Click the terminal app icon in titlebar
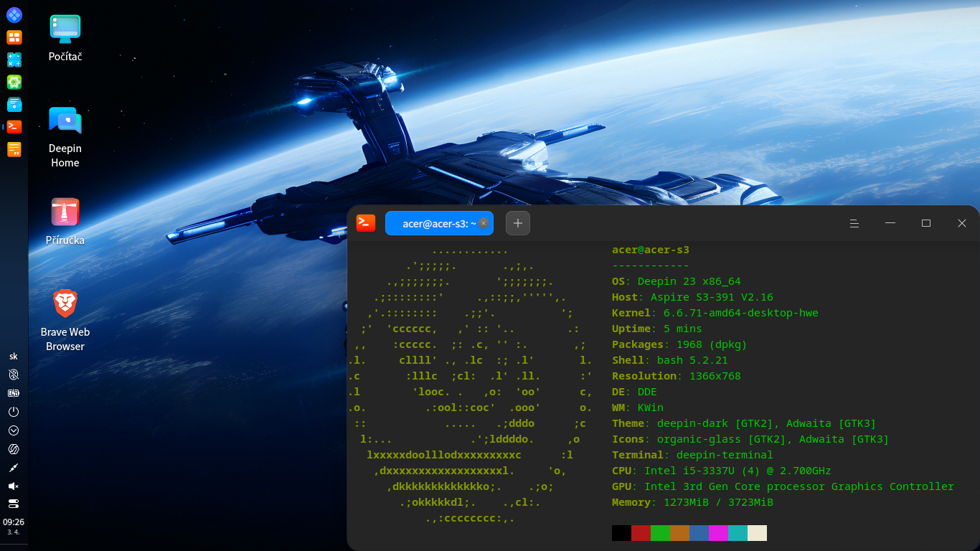Image resolution: width=980 pixels, height=551 pixels. (x=366, y=223)
